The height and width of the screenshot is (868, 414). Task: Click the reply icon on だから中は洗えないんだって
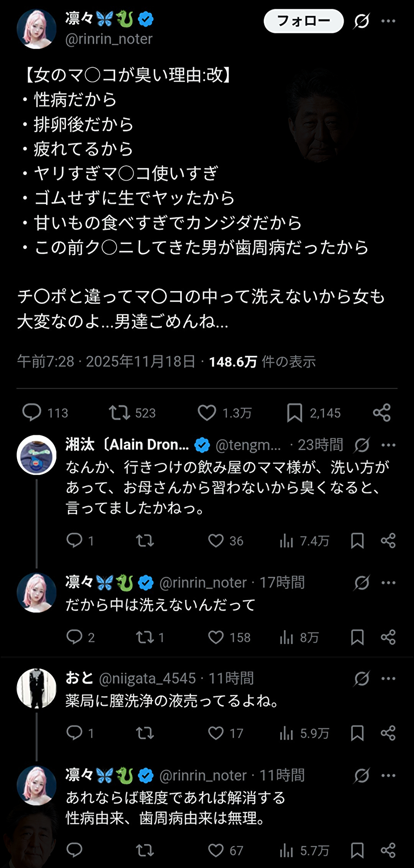pyautogui.click(x=75, y=637)
